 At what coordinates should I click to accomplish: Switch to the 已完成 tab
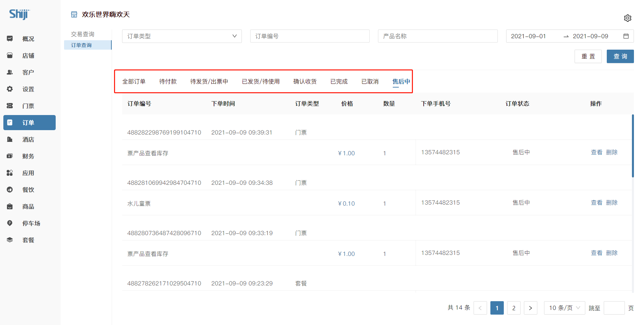point(339,82)
